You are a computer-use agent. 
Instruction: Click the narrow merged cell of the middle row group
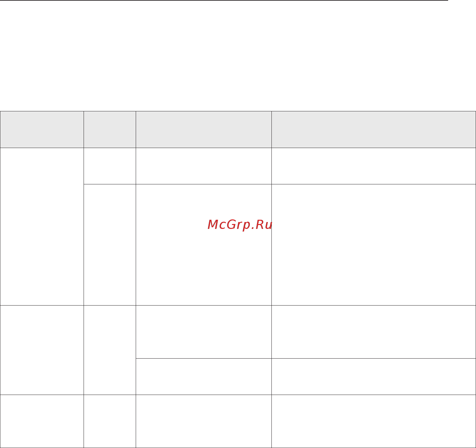tap(110, 350)
